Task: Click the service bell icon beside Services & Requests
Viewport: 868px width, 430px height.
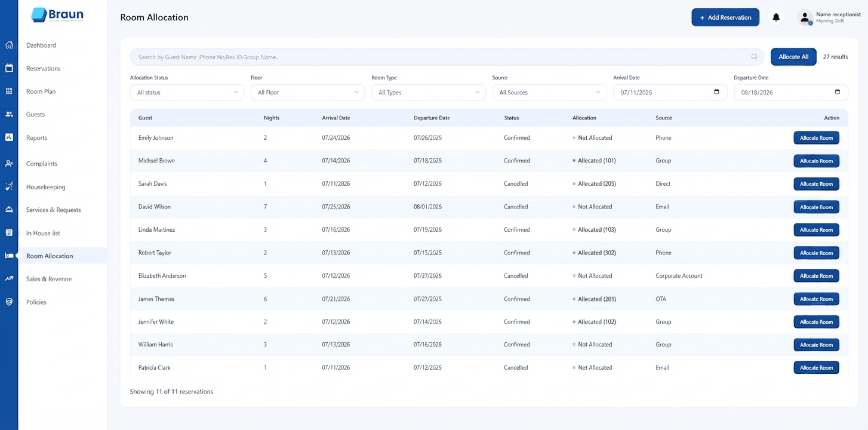Action: point(9,210)
